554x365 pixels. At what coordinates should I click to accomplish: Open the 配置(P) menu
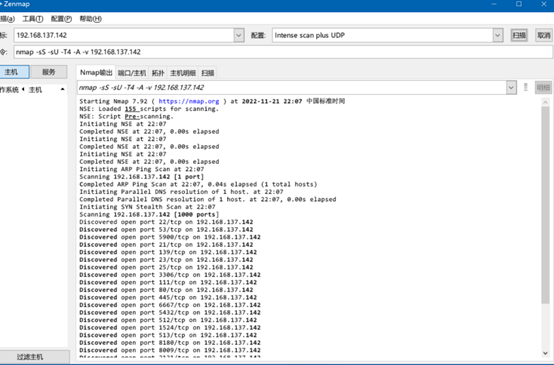pyautogui.click(x=61, y=19)
